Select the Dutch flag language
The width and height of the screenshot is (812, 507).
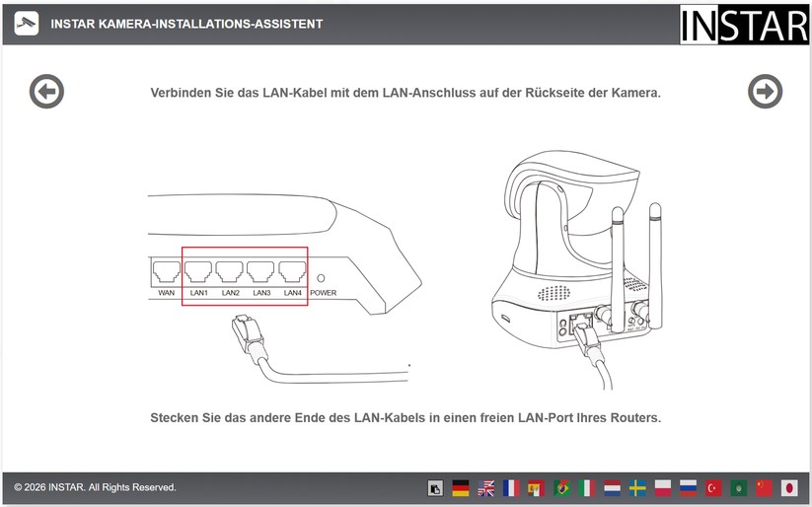[x=612, y=488]
